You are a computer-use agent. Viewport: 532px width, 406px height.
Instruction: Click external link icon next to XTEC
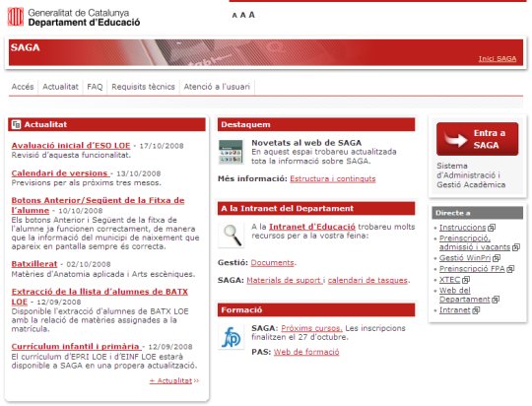[466, 280]
